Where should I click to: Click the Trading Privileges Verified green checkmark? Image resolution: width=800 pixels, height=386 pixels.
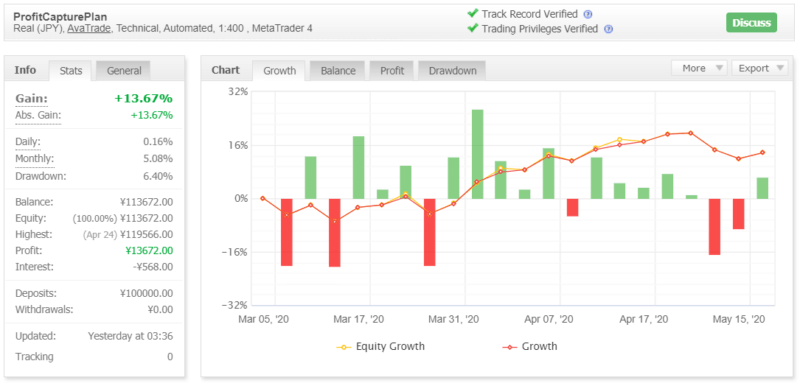[x=473, y=28]
